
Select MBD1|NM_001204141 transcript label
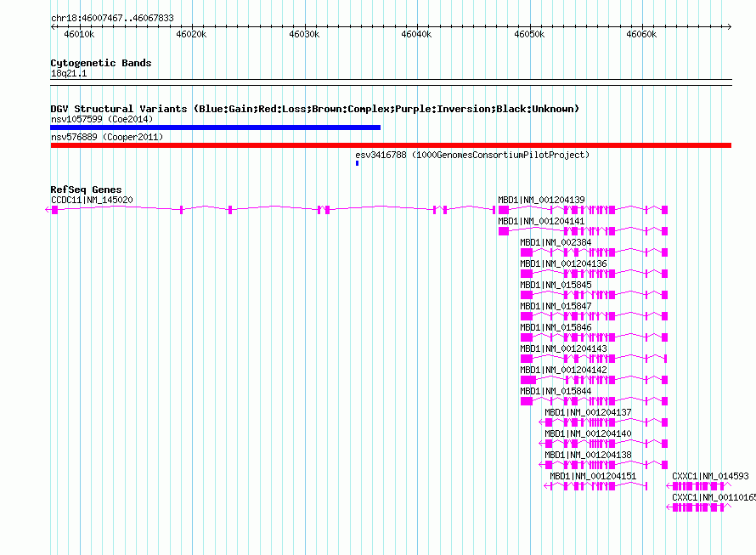(x=541, y=221)
